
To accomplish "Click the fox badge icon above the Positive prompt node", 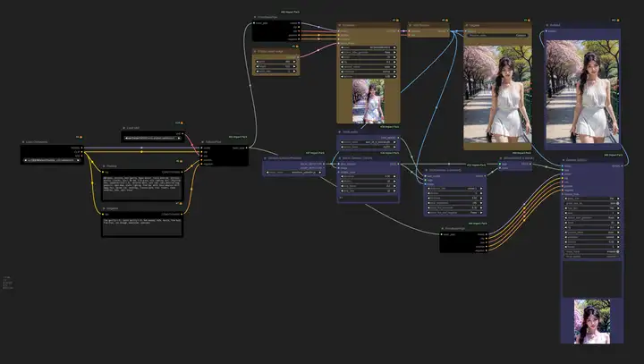I will [x=182, y=161].
